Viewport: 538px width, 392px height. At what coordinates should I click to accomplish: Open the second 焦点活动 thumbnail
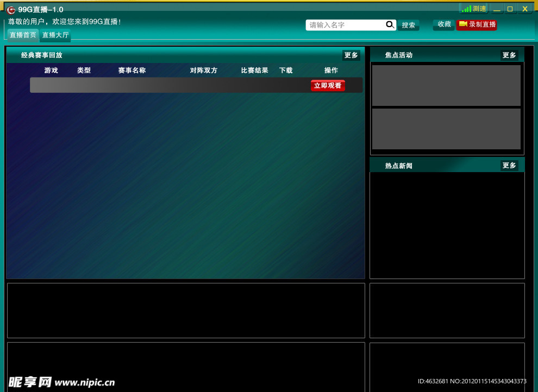pos(446,129)
